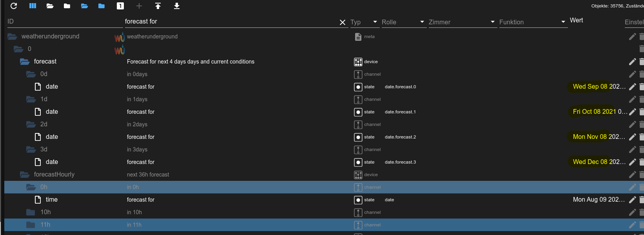Click the blue open-folder icon
Image resolution: width=644 pixels, height=235 pixels.
84,6
